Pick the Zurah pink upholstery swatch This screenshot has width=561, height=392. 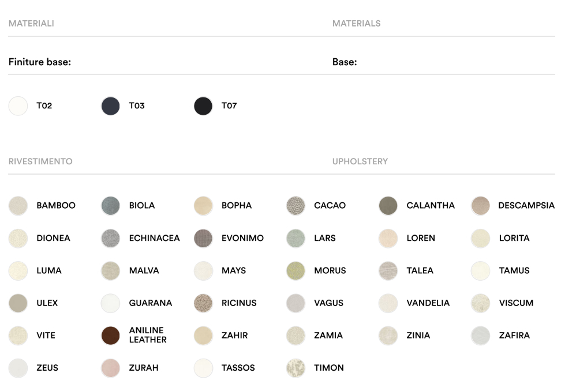[x=110, y=368]
